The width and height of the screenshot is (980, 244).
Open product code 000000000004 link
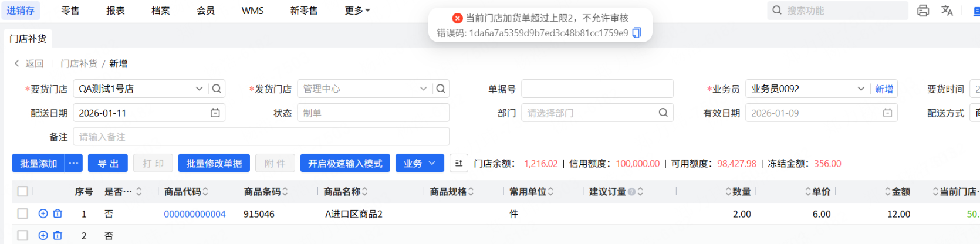195,214
